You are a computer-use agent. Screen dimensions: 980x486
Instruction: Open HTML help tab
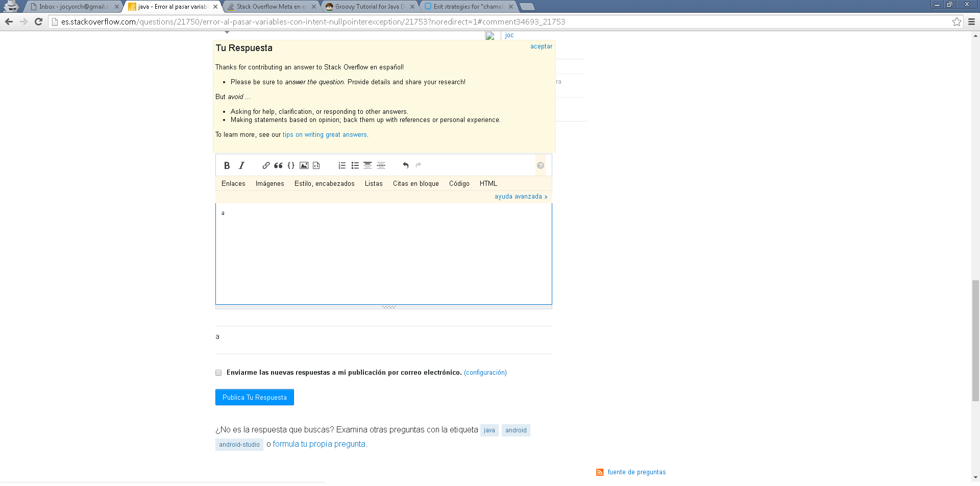click(488, 183)
